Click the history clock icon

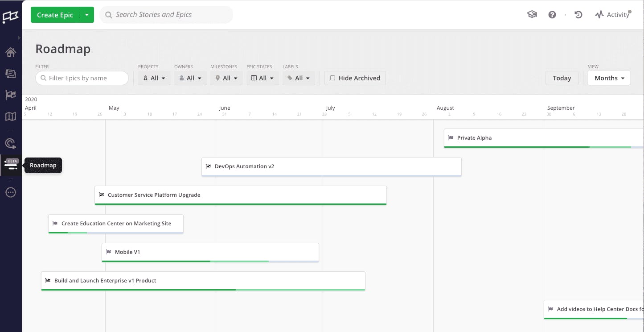(x=578, y=15)
